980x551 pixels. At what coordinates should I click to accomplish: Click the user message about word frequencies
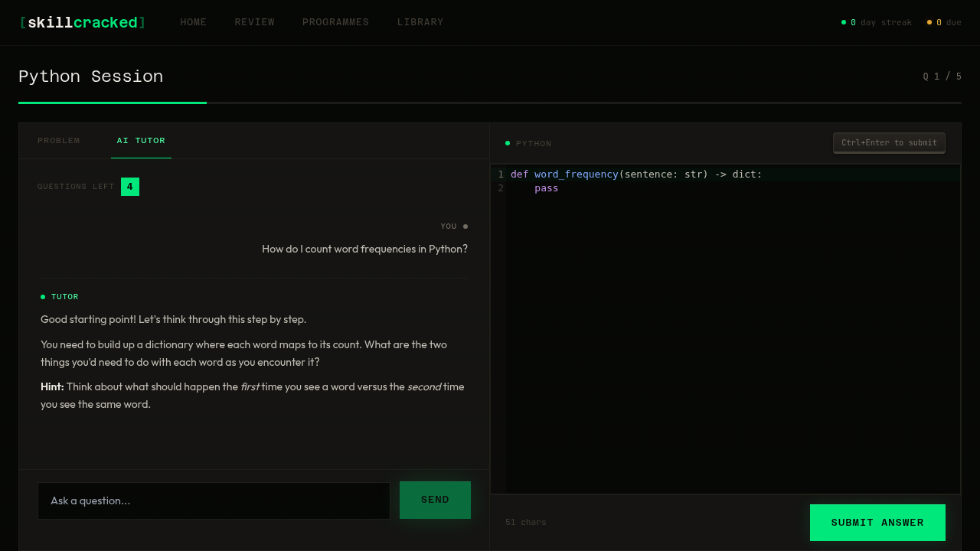pyautogui.click(x=364, y=249)
